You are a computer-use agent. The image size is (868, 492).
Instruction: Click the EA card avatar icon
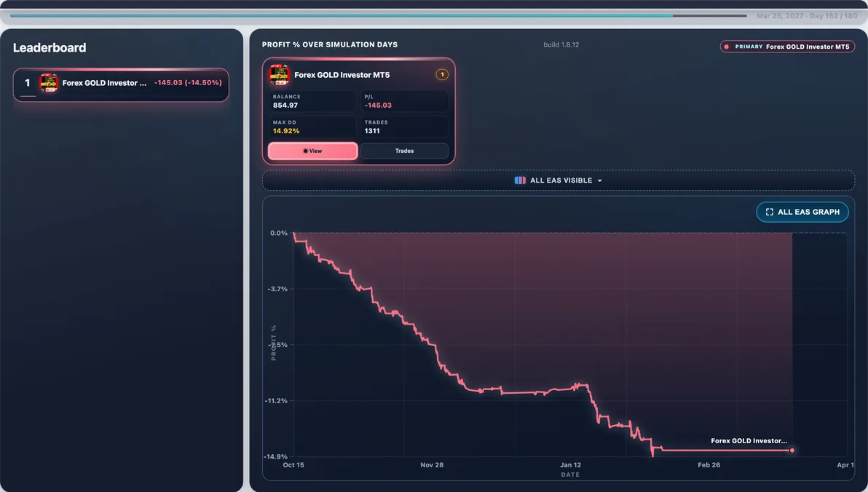pyautogui.click(x=280, y=75)
